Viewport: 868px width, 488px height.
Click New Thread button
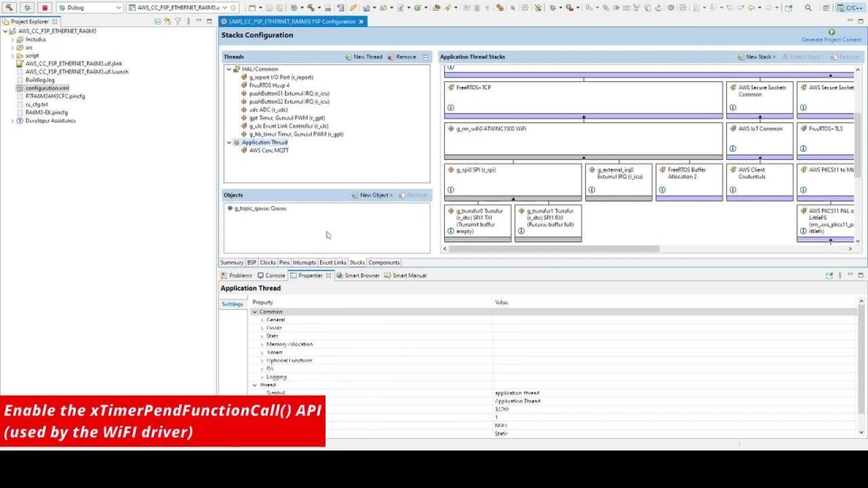pos(363,57)
